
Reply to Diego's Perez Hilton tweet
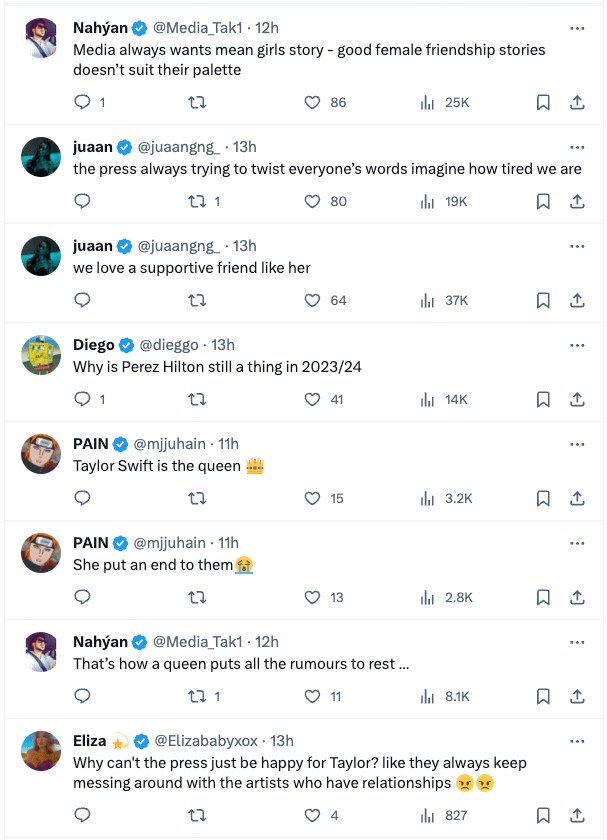(83, 399)
